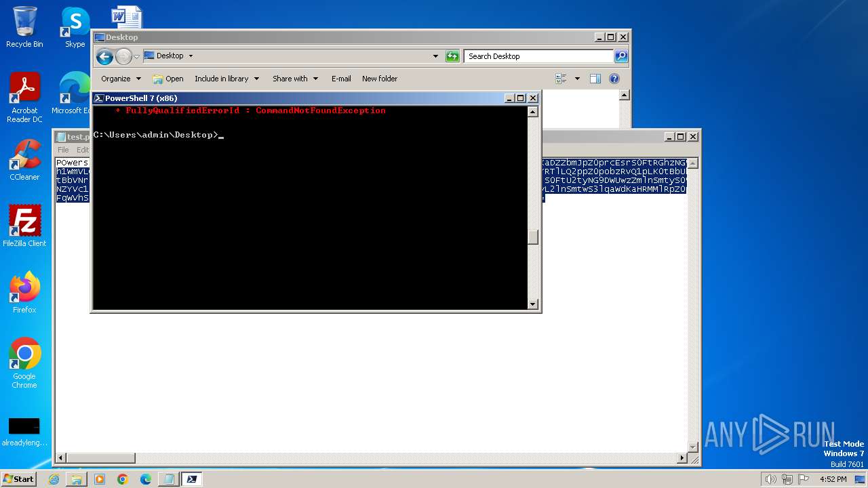
Task: Click into the Search Desktop field
Action: (539, 56)
